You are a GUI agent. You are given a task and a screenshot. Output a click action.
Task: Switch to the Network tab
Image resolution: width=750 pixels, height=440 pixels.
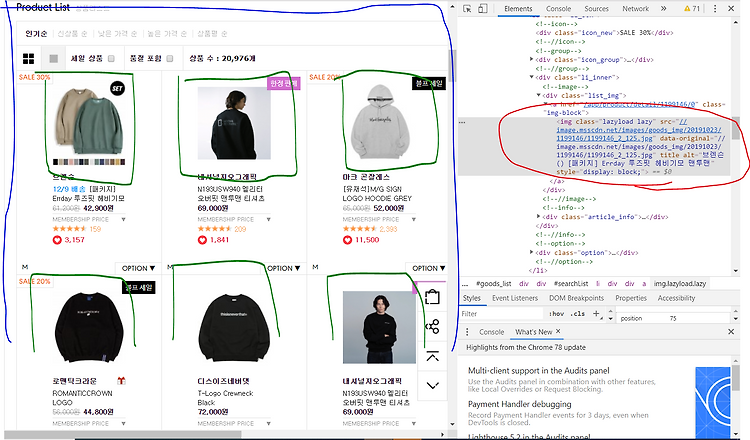tap(635, 9)
